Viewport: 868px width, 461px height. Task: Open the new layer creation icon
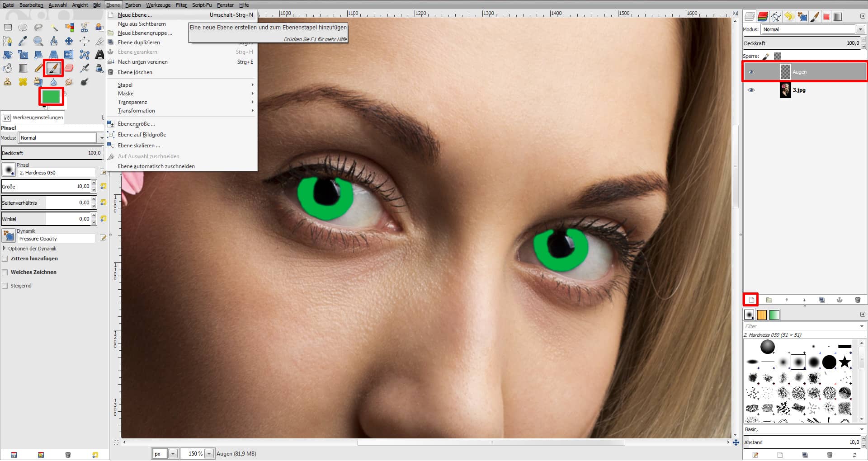point(752,300)
